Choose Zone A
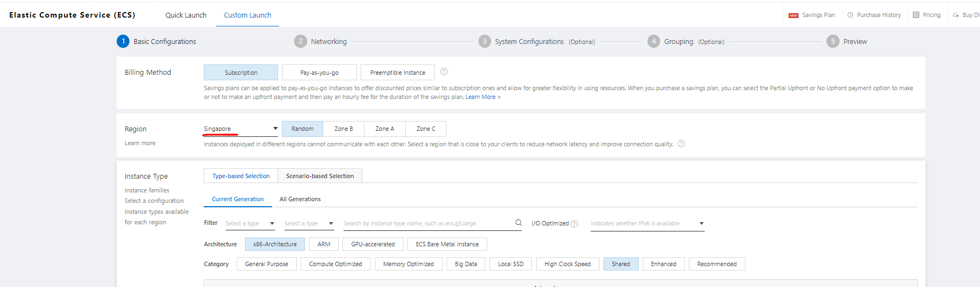Image resolution: width=980 pixels, height=287 pixels. pyautogui.click(x=385, y=129)
